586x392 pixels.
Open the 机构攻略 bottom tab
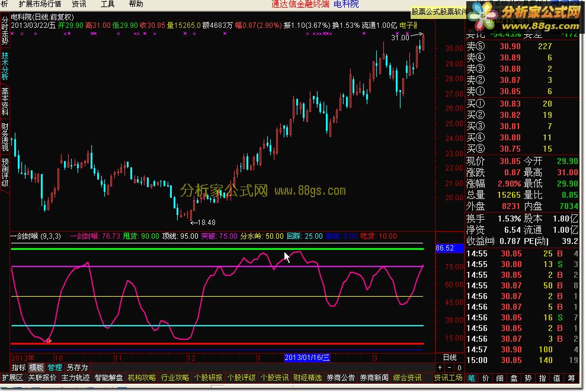tap(142, 378)
